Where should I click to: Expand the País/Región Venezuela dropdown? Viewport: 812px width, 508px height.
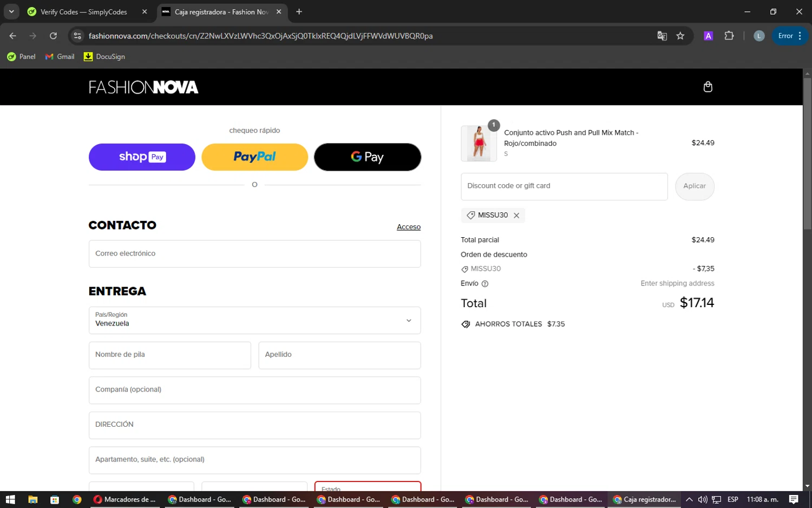point(254,320)
